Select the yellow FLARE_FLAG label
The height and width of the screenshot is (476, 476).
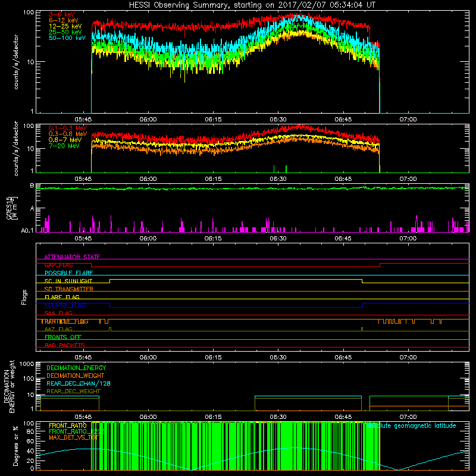tap(62, 297)
